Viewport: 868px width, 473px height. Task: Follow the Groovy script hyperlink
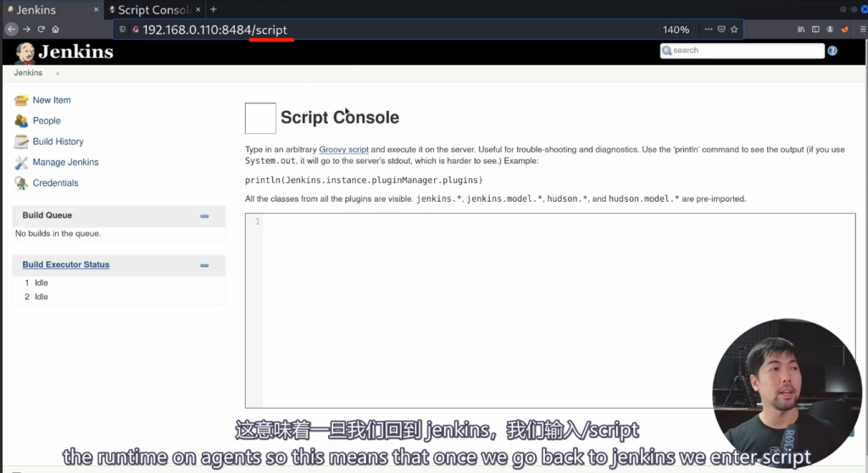click(344, 149)
